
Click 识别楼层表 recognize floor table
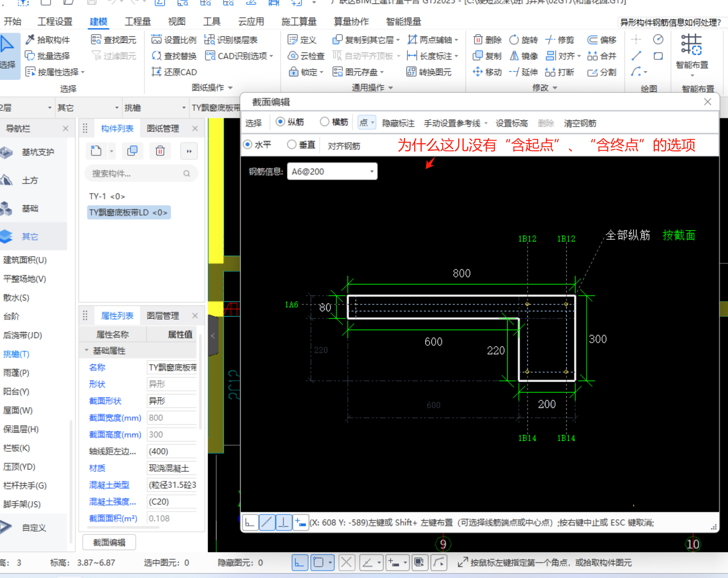pos(231,40)
